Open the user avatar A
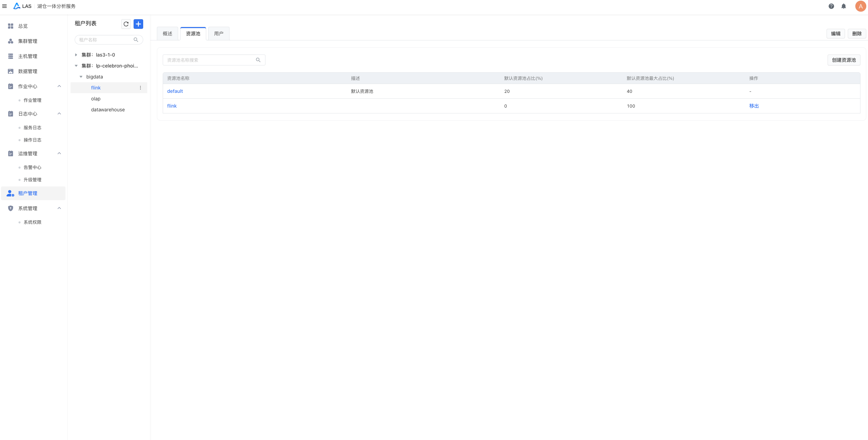The image size is (868, 440). [860, 6]
